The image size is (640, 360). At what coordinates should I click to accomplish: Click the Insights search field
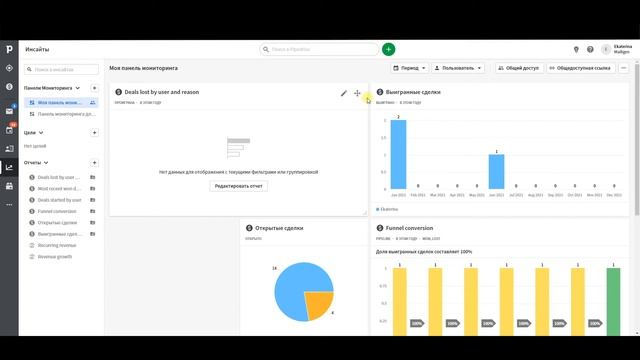[61, 69]
